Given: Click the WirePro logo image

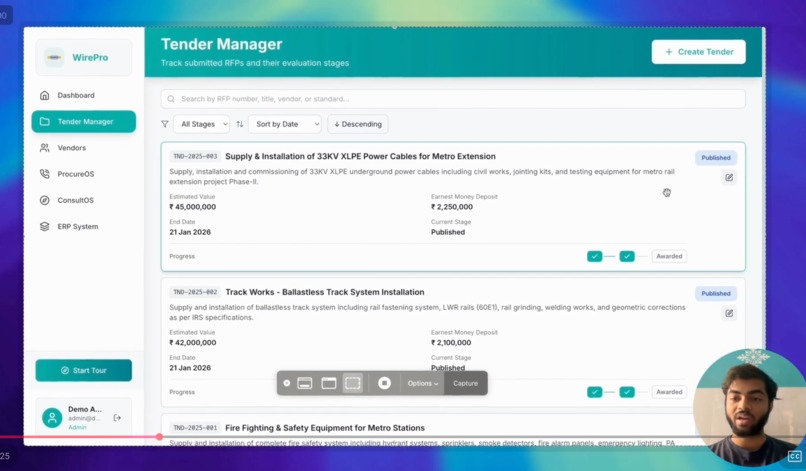Looking at the screenshot, I should pyautogui.click(x=54, y=57).
